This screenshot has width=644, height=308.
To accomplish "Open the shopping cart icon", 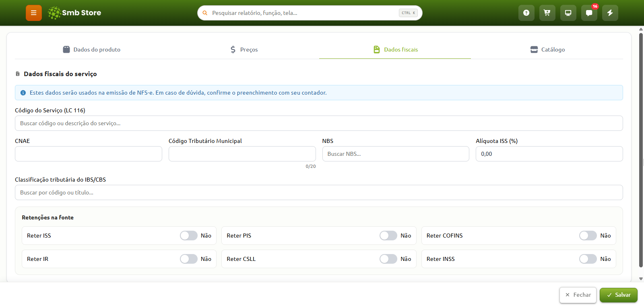I will pos(547,13).
